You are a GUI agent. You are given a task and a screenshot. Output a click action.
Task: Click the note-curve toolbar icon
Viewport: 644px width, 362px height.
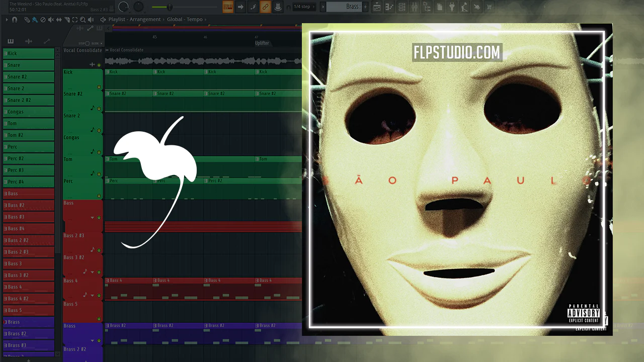(x=253, y=7)
